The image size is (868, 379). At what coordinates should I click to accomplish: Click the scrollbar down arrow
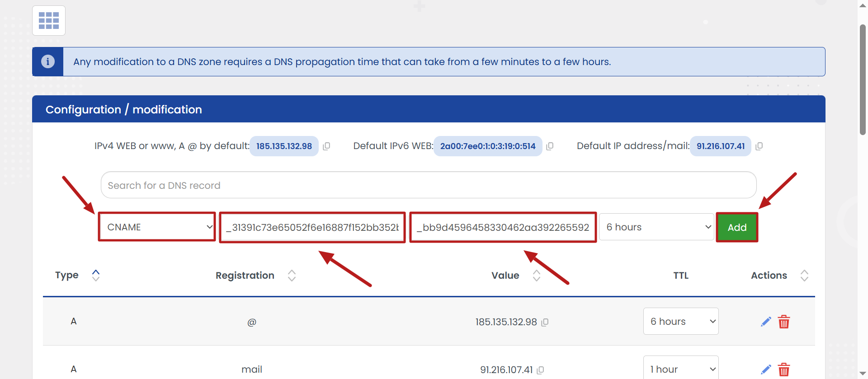863,374
